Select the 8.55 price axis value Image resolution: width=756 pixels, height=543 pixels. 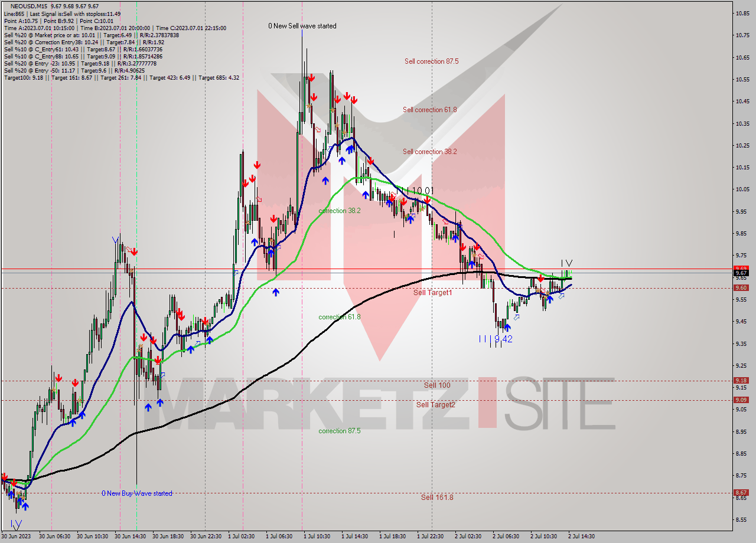click(742, 520)
